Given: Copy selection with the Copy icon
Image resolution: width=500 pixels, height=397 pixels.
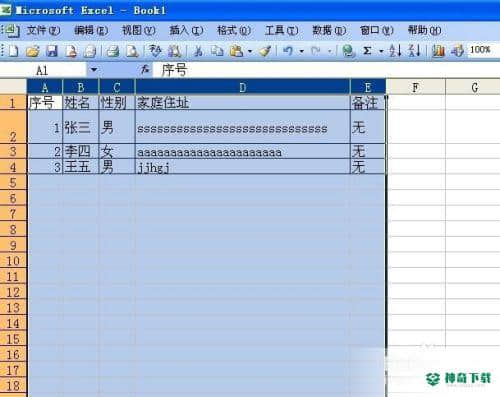Looking at the screenshot, I should pyautogui.click(x=217, y=51).
